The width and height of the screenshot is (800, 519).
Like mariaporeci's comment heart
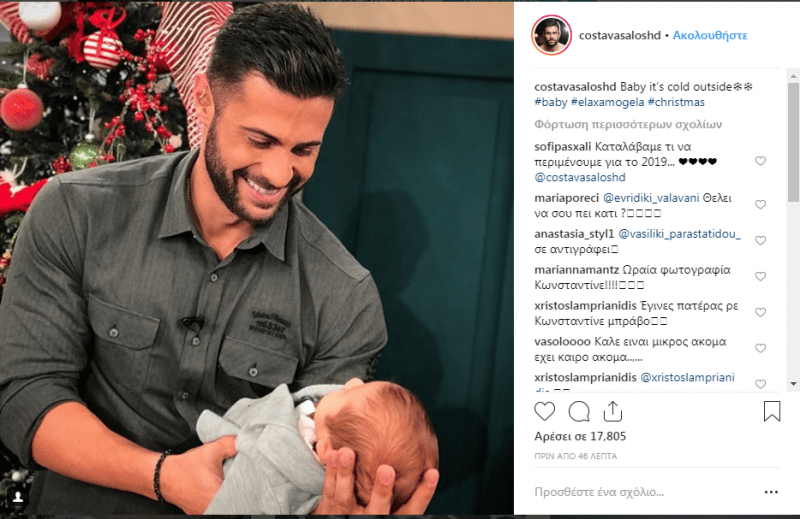(x=760, y=205)
